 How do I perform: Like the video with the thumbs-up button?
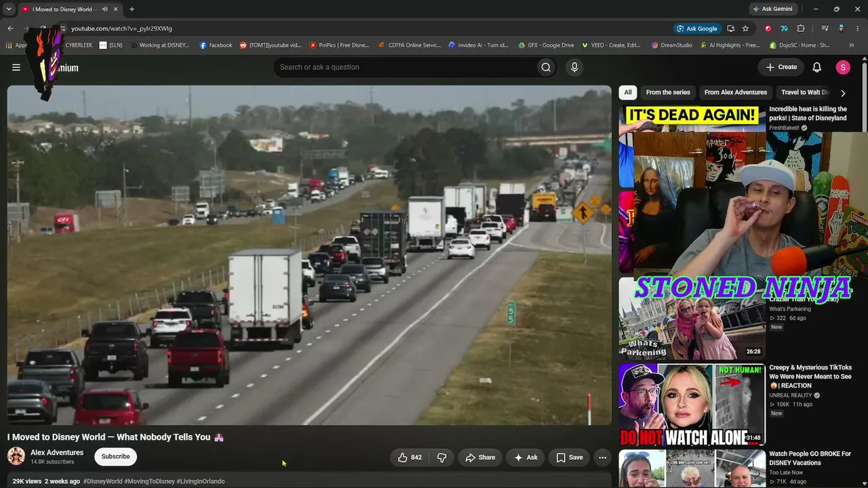(x=410, y=457)
